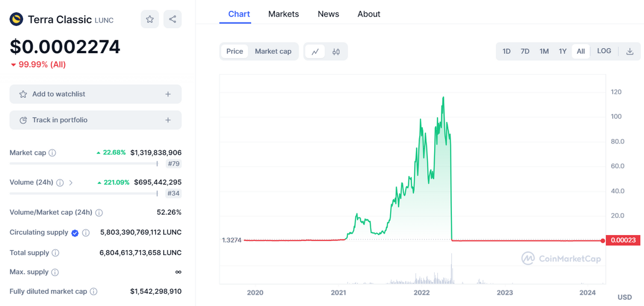Click plus icon on Add to watchlist
Image resolution: width=644 pixels, height=306 pixels.
tap(168, 94)
